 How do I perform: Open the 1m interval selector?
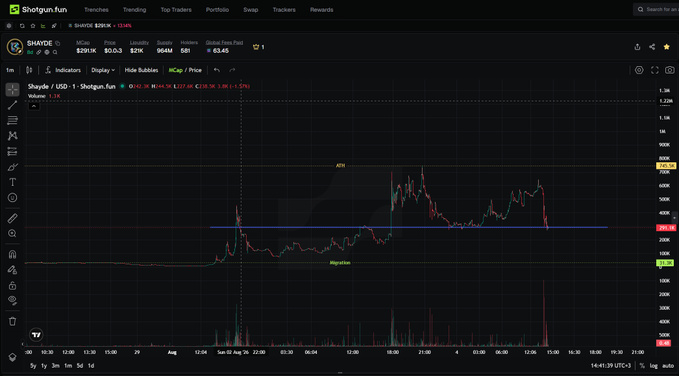pos(10,70)
